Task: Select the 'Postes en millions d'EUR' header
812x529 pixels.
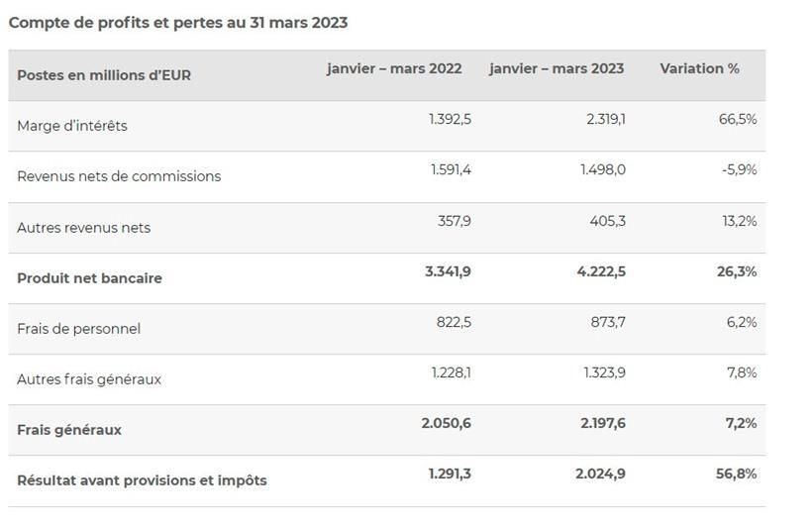Action: click(x=104, y=75)
